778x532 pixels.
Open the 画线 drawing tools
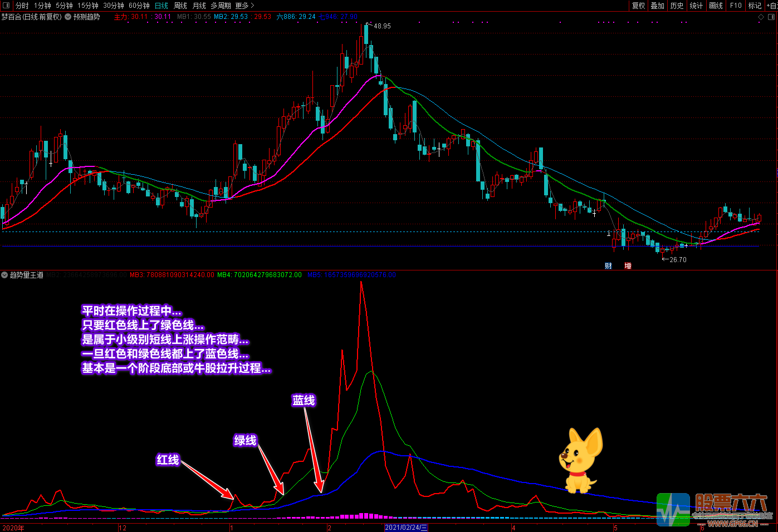(716, 6)
